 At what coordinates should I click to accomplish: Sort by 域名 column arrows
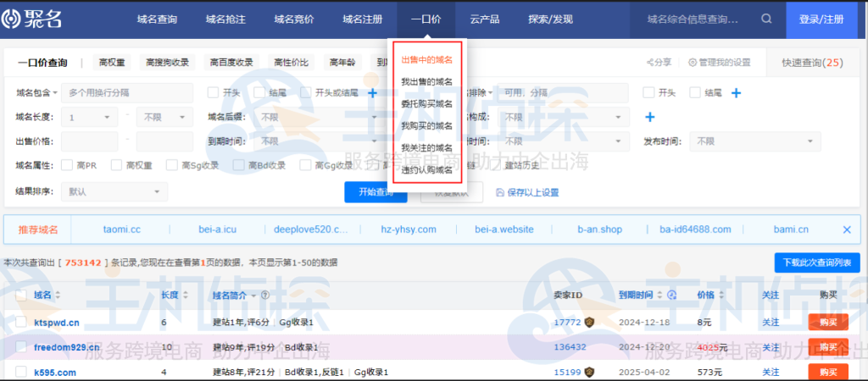58,295
